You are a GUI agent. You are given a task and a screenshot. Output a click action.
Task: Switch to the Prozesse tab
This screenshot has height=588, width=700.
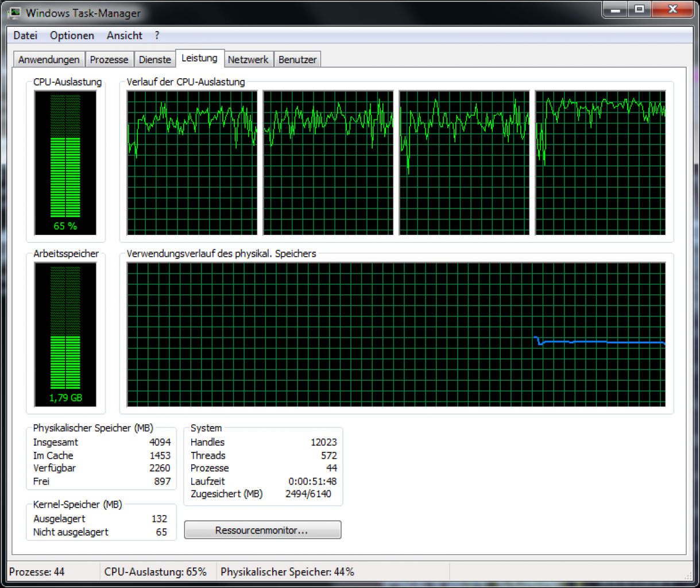click(x=109, y=60)
